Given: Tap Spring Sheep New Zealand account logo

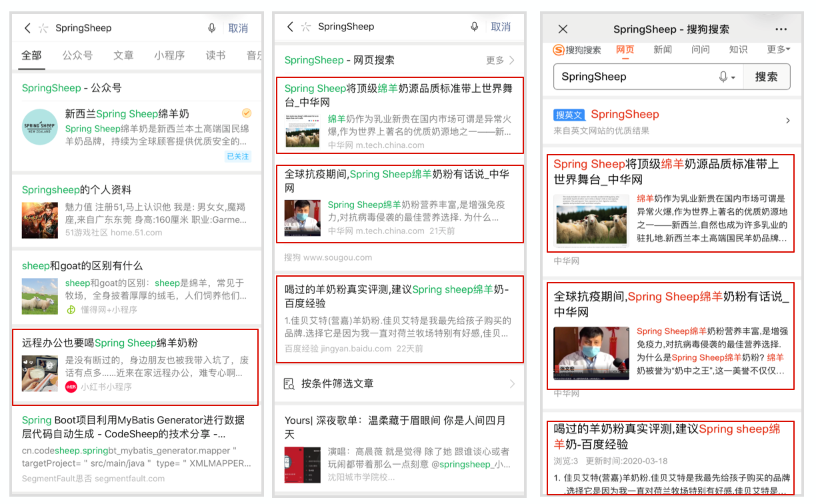Looking at the screenshot, I should pos(39,127).
